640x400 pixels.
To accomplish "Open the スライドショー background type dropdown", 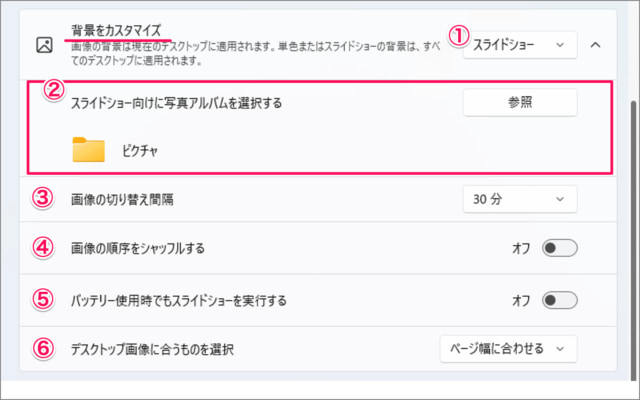I will (x=519, y=45).
